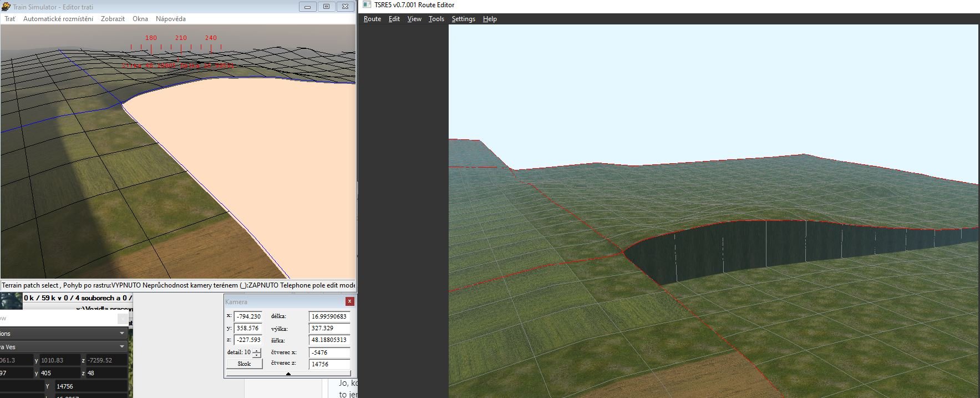Click the šířka value field
The height and width of the screenshot is (398, 980).
(329, 340)
